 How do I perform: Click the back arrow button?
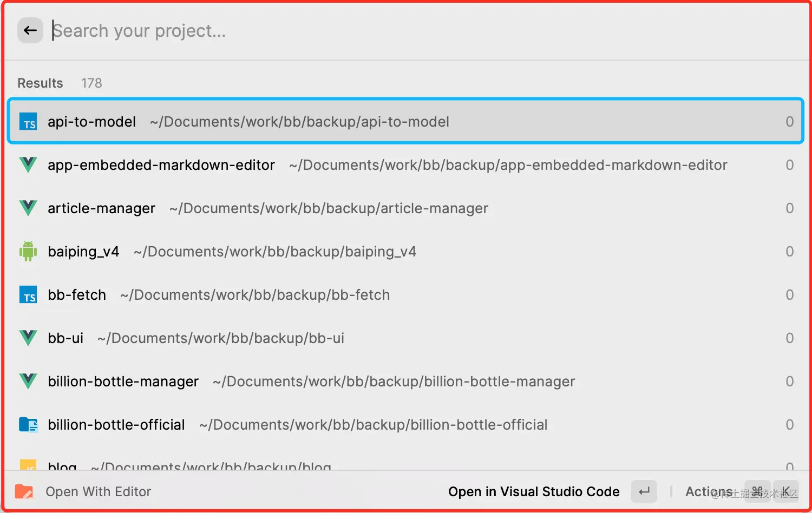click(x=30, y=30)
